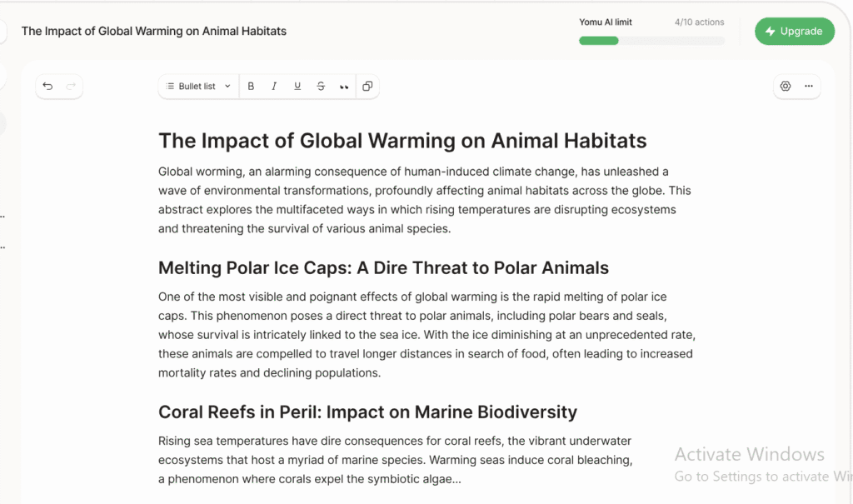Click the copy icon in the toolbar

[x=367, y=86]
